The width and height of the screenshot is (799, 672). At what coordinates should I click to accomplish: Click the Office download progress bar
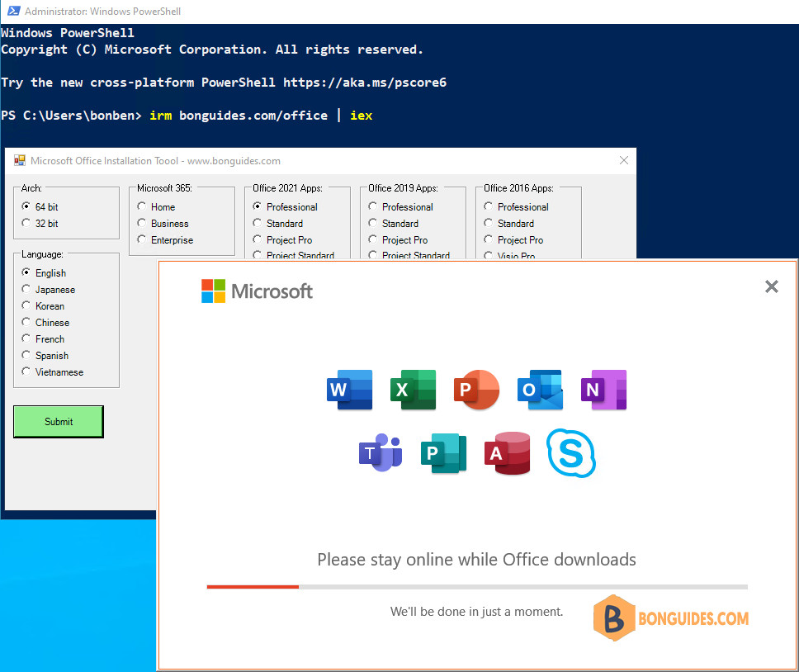tap(477, 587)
